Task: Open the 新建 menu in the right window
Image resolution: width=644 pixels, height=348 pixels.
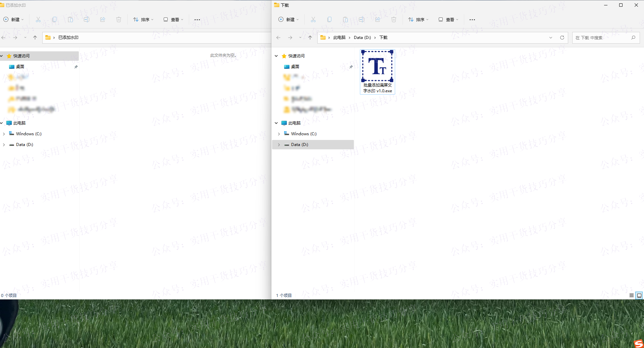Action: (x=288, y=19)
